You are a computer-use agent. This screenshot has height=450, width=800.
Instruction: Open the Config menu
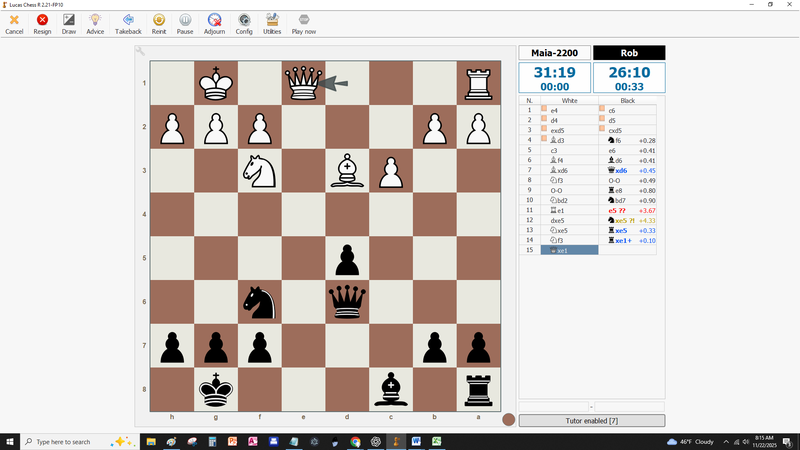[x=244, y=24]
